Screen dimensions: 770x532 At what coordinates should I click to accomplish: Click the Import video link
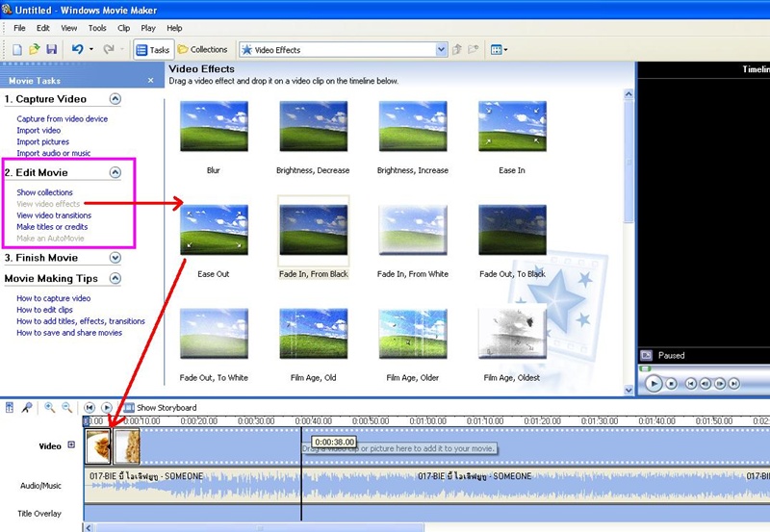pos(38,130)
